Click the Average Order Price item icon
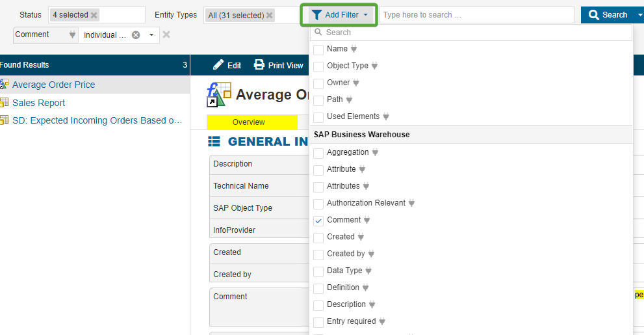The height and width of the screenshot is (335, 644). [x=4, y=85]
